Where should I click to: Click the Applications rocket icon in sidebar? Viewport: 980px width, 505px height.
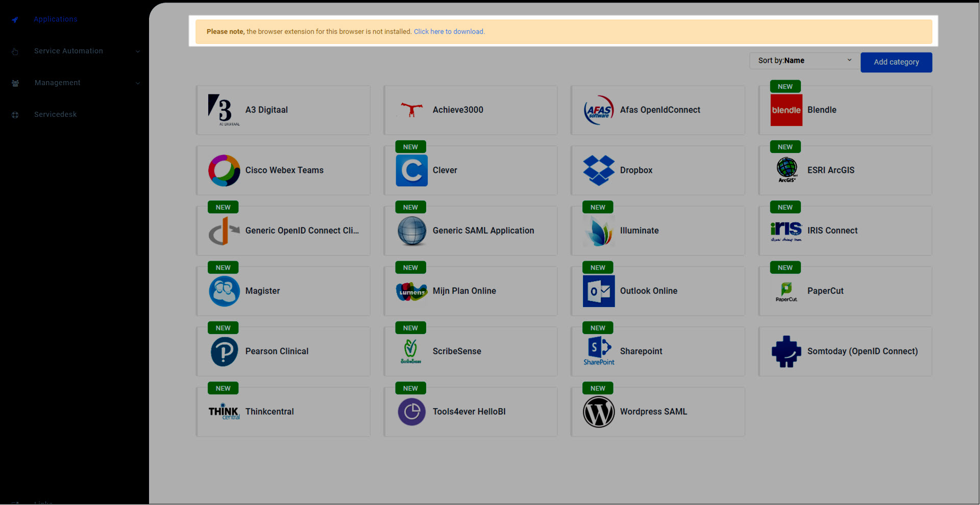pos(15,20)
